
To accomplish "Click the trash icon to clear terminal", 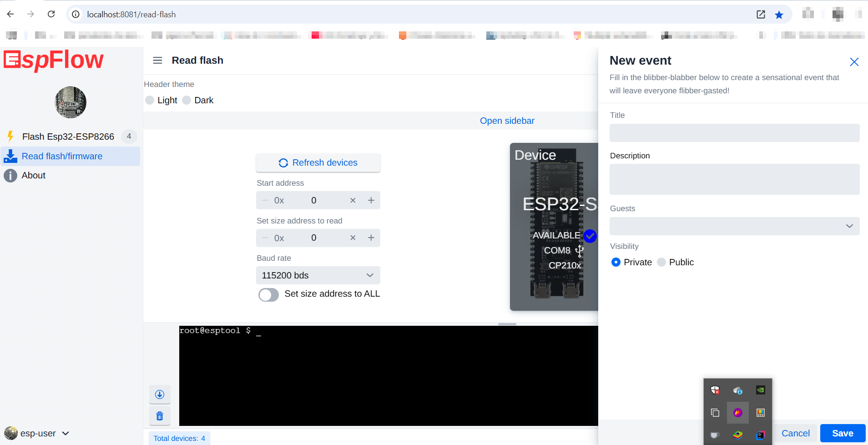I will [x=160, y=416].
